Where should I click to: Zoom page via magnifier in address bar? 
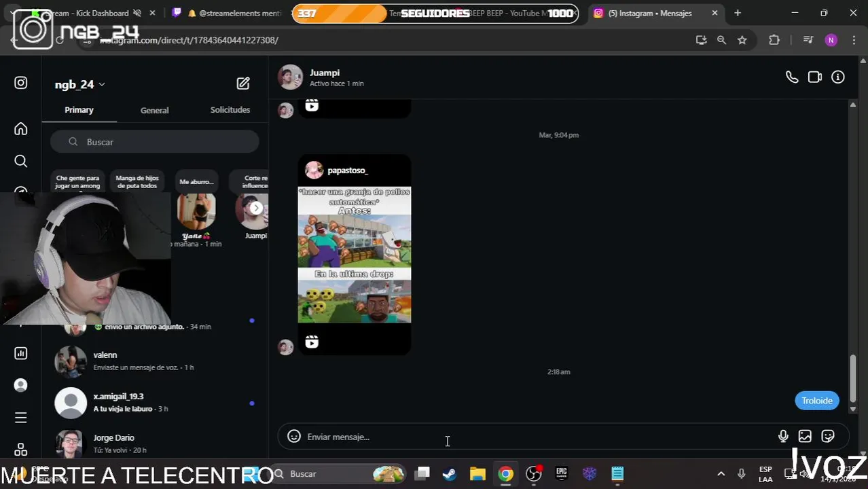[x=722, y=40]
